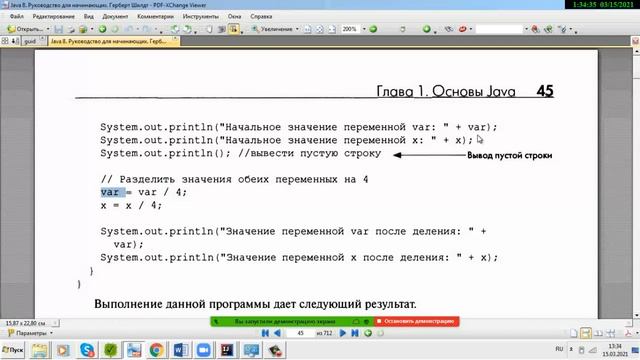The image size is (640, 360).
Task: Open the Комментарии menu
Action: 156,16
